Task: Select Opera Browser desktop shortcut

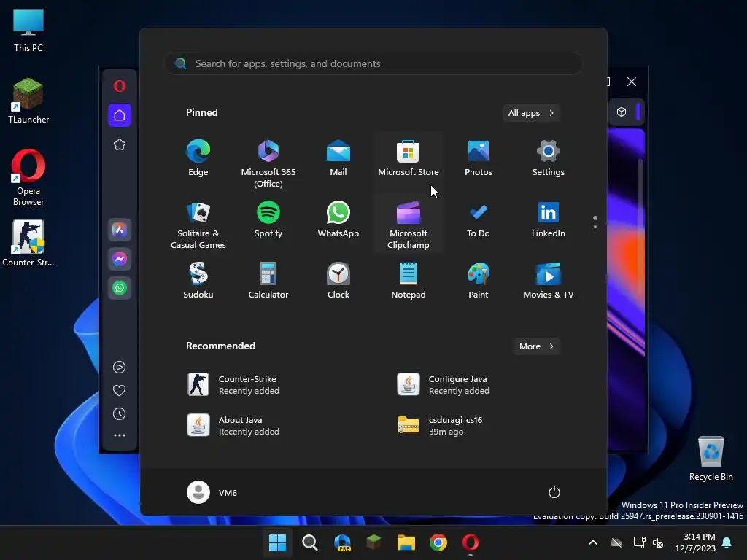Action: click(28, 178)
